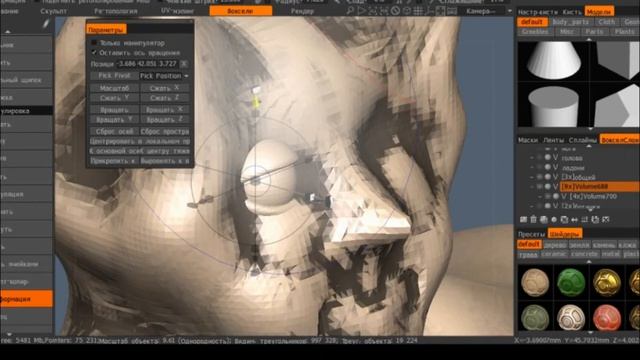The image size is (640, 360).
Task: Click the Масштаб button
Action: [114, 88]
